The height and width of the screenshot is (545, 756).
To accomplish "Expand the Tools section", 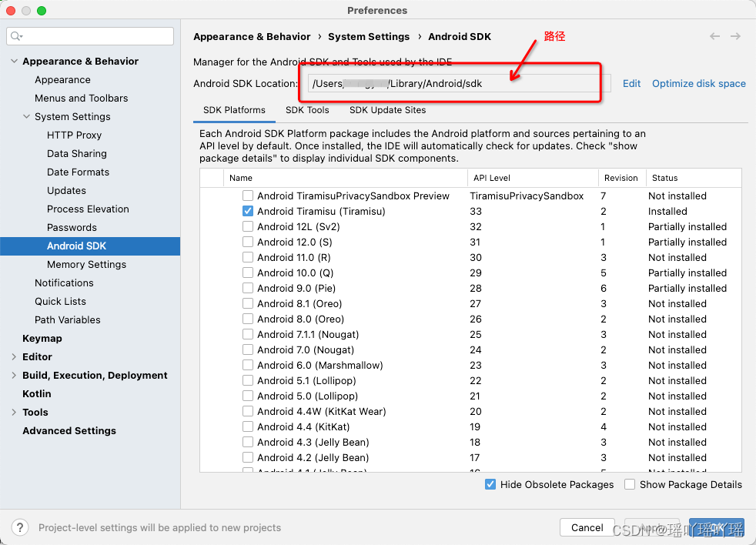I will coord(13,412).
